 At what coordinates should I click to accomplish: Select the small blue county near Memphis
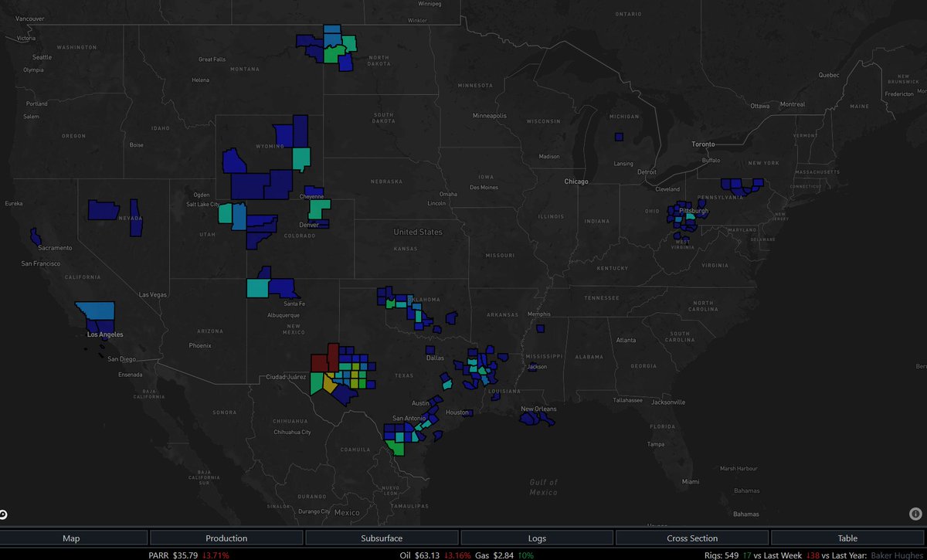click(x=540, y=329)
